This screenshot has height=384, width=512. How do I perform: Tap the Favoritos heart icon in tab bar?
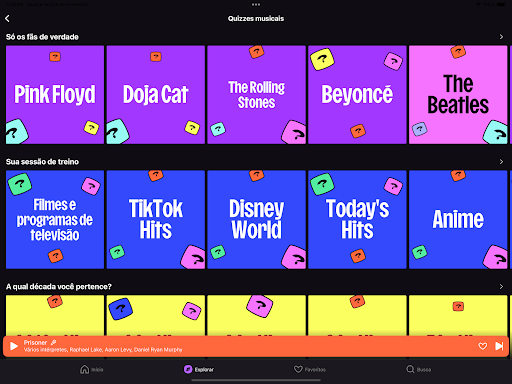(x=298, y=369)
